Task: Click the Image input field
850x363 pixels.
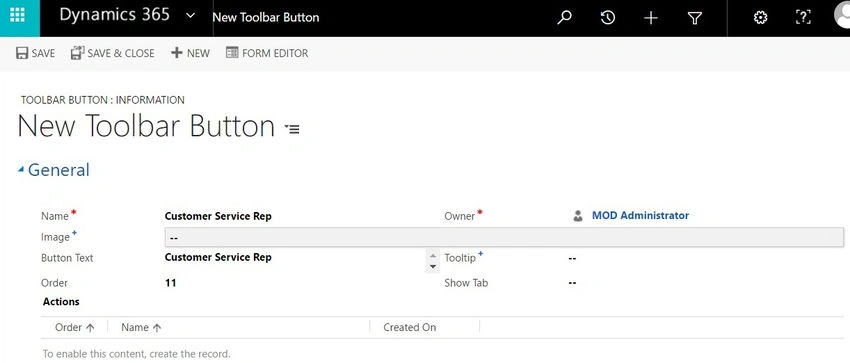Action: click(x=504, y=237)
